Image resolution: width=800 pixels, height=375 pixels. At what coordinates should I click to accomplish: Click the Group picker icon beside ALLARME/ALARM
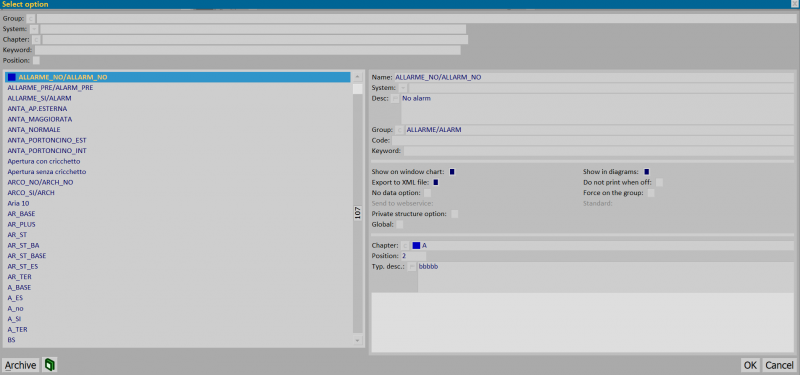[x=399, y=130]
